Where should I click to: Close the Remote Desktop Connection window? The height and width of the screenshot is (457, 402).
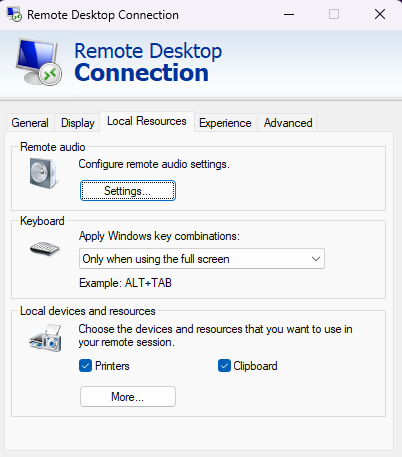[x=380, y=14]
